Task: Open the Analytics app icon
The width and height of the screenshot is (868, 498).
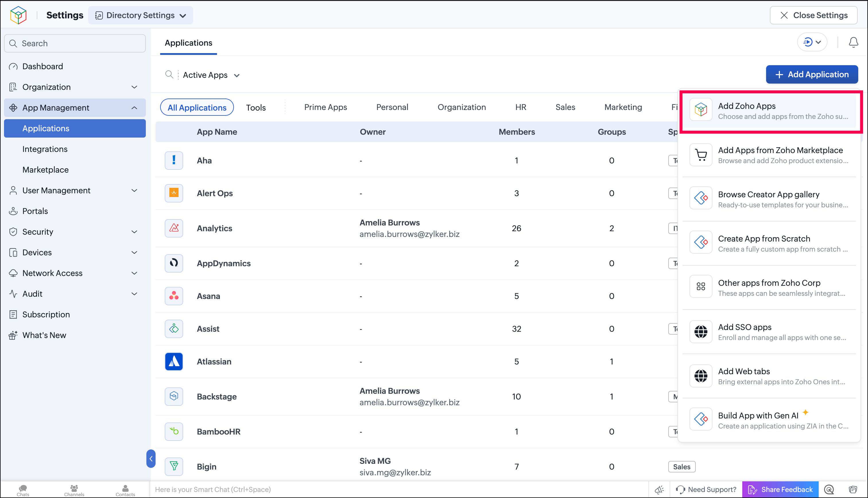Action: point(174,228)
